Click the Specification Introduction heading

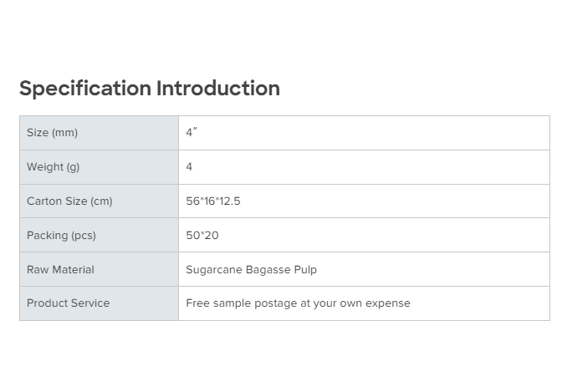(149, 89)
